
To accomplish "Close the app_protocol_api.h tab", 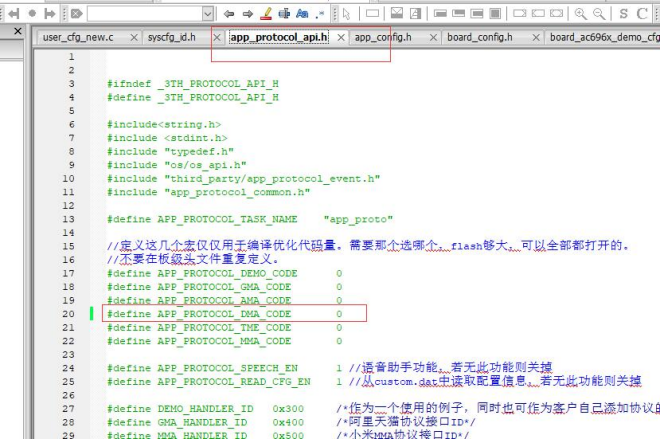I will pyautogui.click(x=341, y=37).
